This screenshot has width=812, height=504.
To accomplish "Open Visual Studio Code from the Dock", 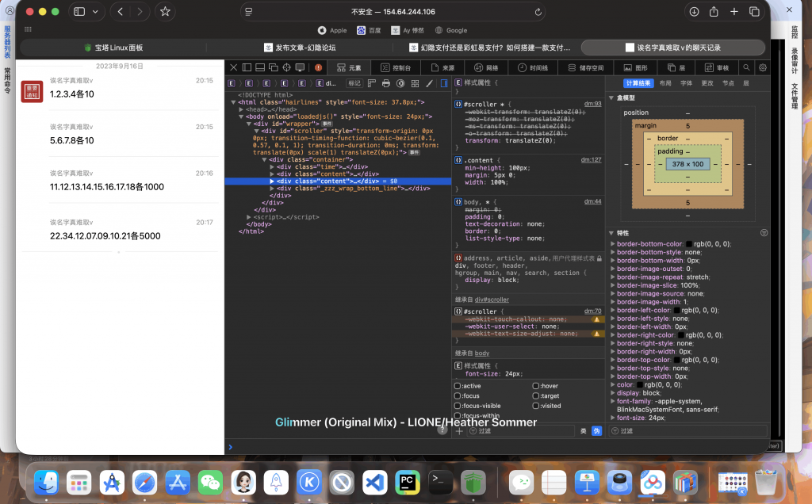I will pyautogui.click(x=374, y=481).
